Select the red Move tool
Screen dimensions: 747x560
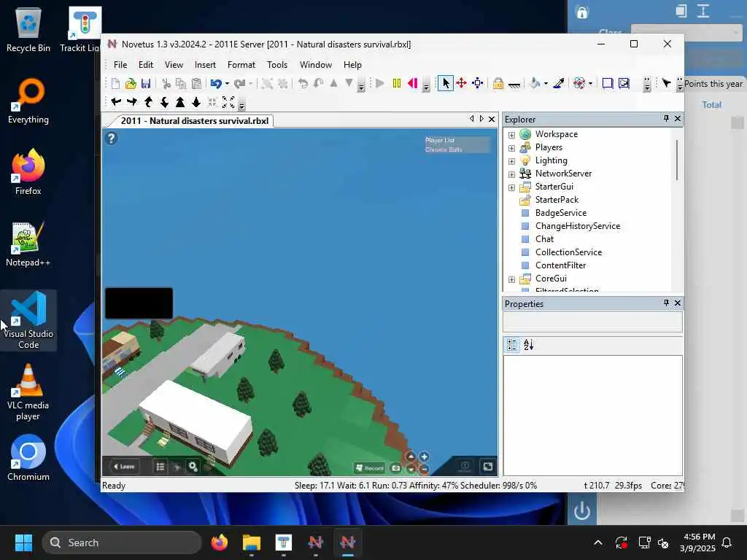tap(461, 83)
